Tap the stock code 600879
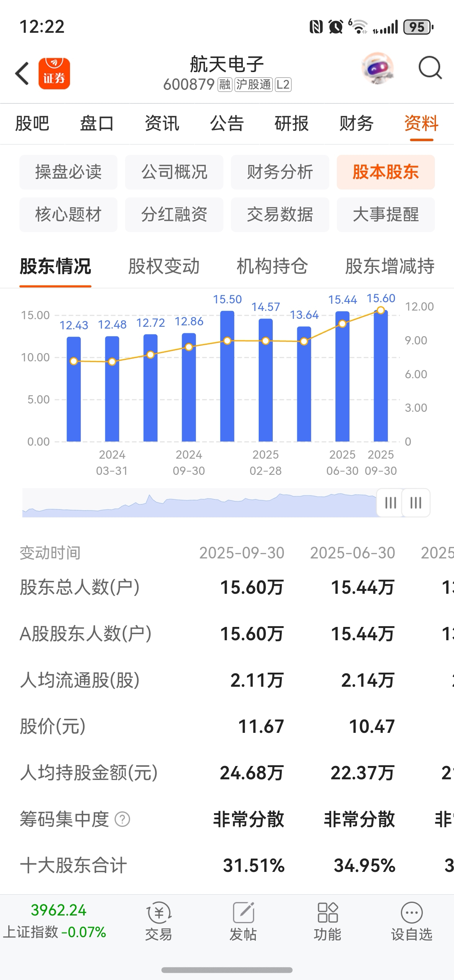 click(189, 84)
